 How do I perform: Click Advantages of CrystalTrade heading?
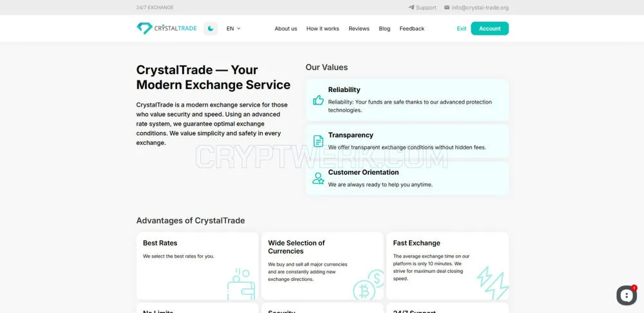pos(191,220)
